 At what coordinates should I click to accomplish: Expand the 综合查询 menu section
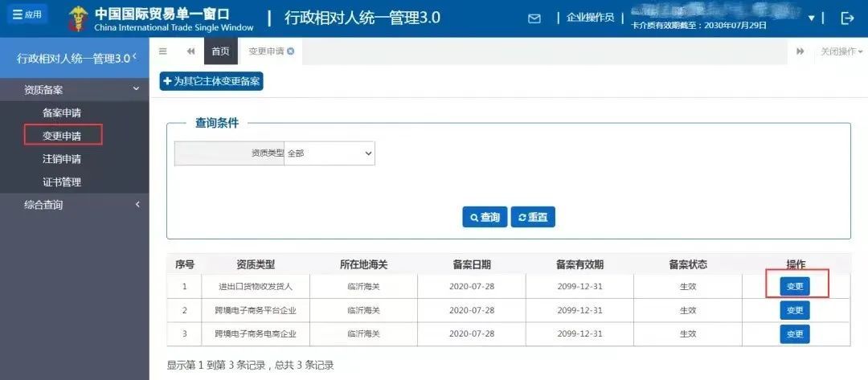pos(75,205)
